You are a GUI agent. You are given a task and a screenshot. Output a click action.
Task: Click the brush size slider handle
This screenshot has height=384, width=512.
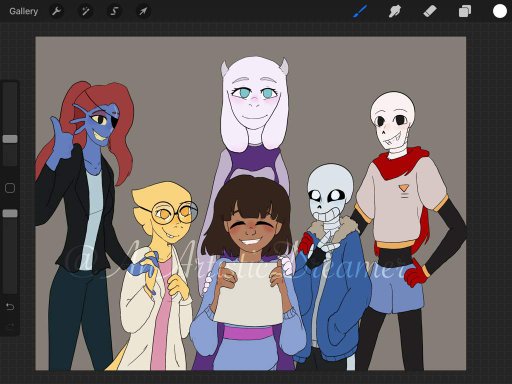(10, 139)
